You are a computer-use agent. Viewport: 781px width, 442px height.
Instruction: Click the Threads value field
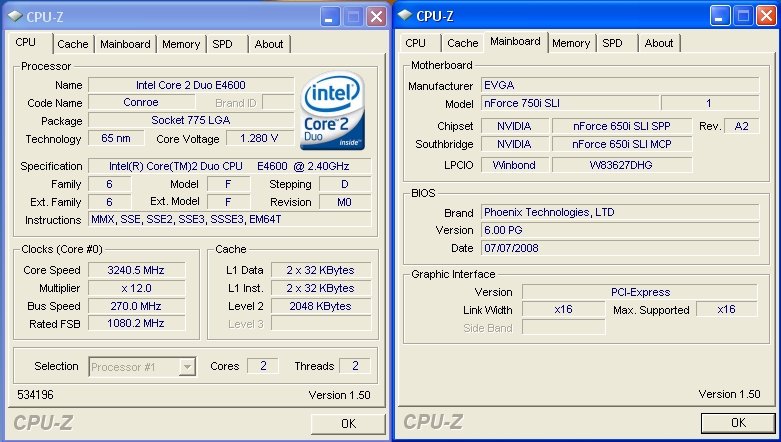coord(355,366)
